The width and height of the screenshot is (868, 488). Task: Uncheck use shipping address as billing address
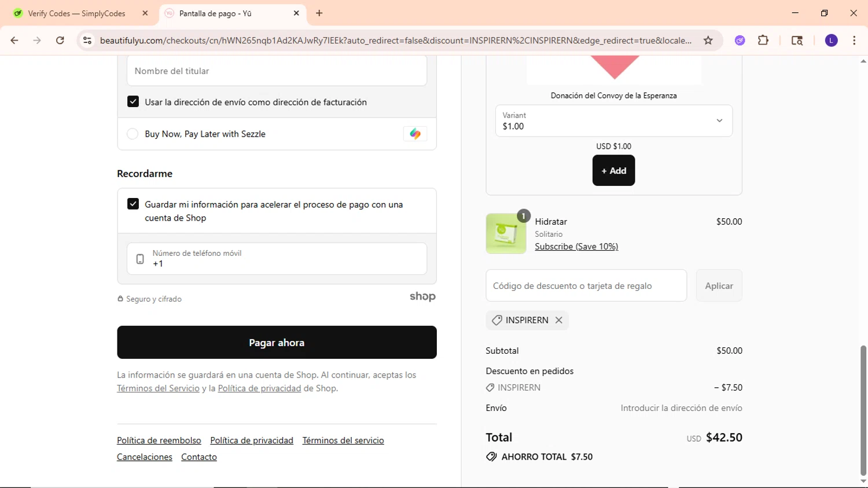click(x=133, y=102)
